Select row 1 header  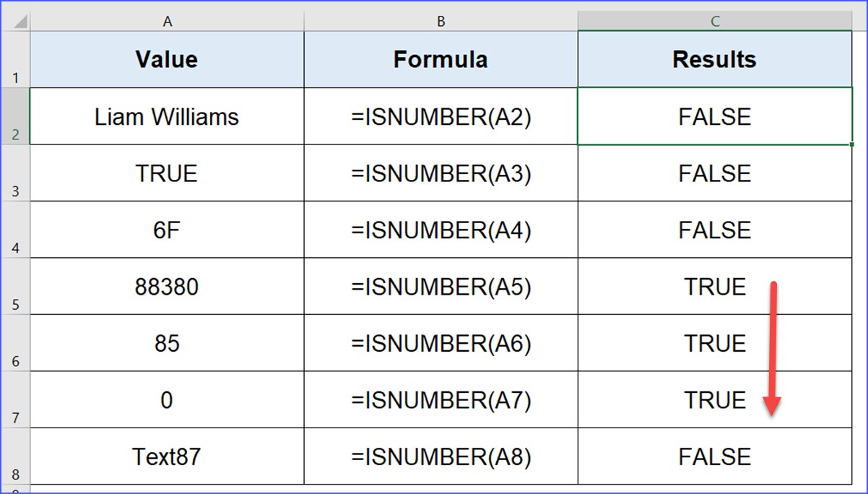(15, 59)
